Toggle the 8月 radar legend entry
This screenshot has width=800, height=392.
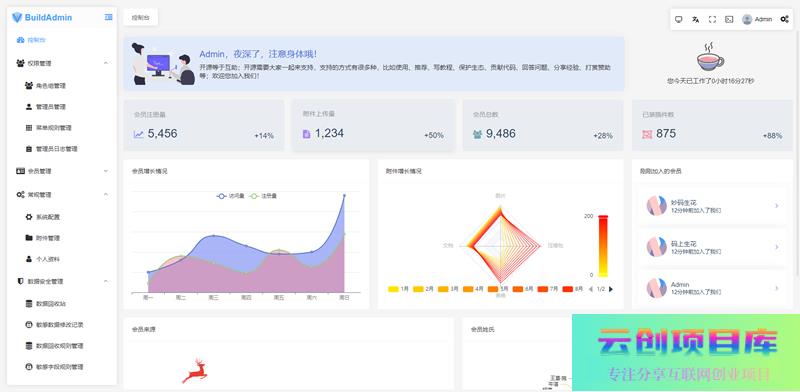(573, 289)
